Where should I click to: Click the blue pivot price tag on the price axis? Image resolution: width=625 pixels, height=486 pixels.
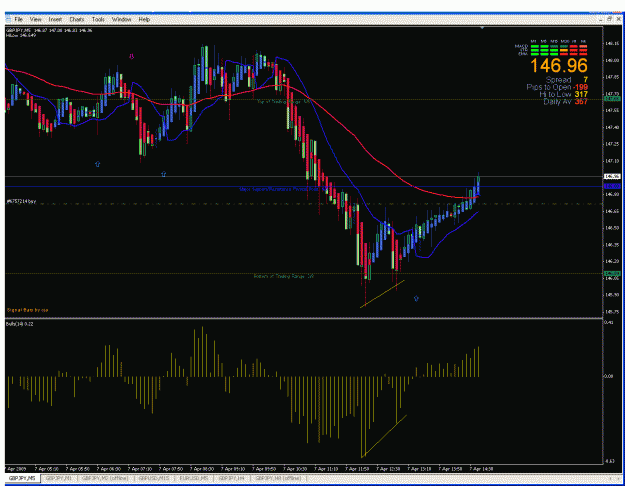click(612, 186)
